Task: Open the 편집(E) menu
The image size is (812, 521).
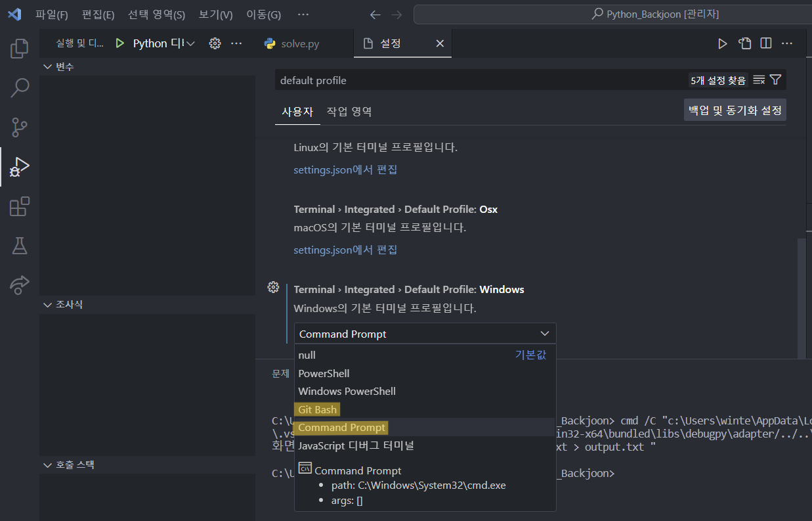Action: (x=98, y=14)
